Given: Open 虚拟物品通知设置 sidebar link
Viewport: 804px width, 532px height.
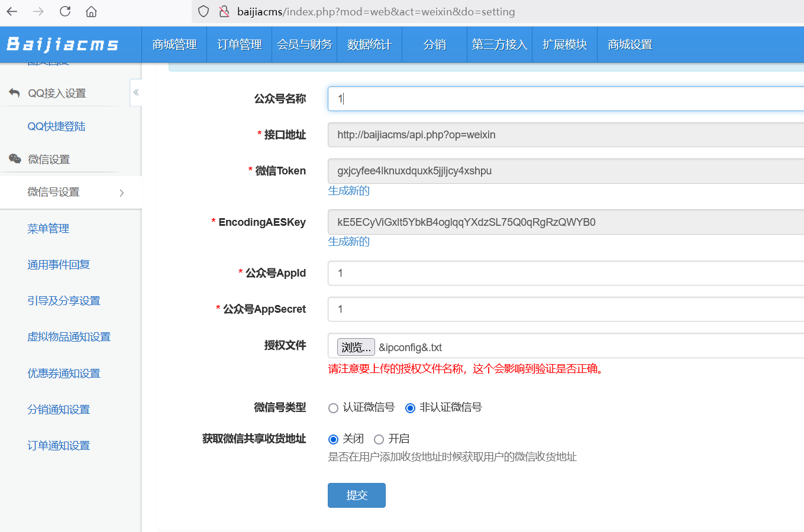Looking at the screenshot, I should tap(69, 337).
